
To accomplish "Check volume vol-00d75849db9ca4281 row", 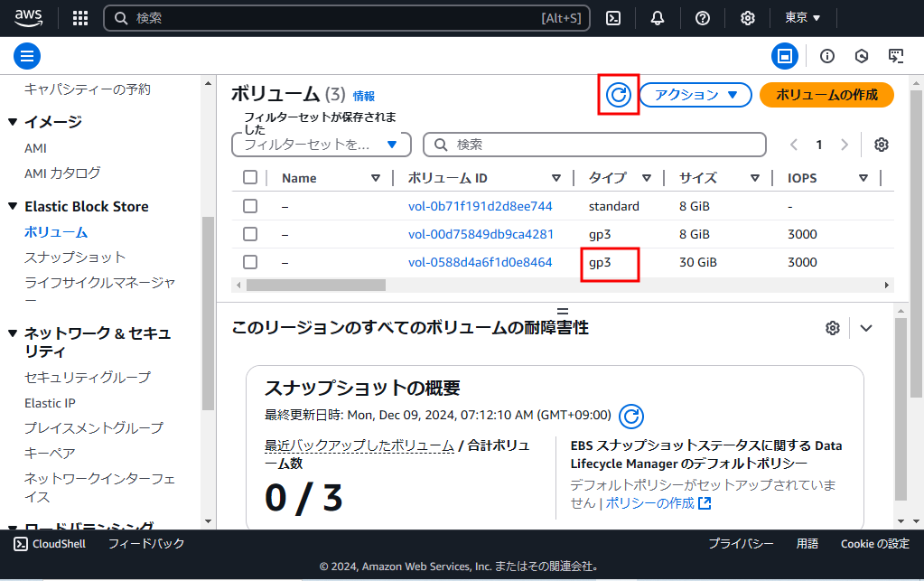I will click(250, 234).
